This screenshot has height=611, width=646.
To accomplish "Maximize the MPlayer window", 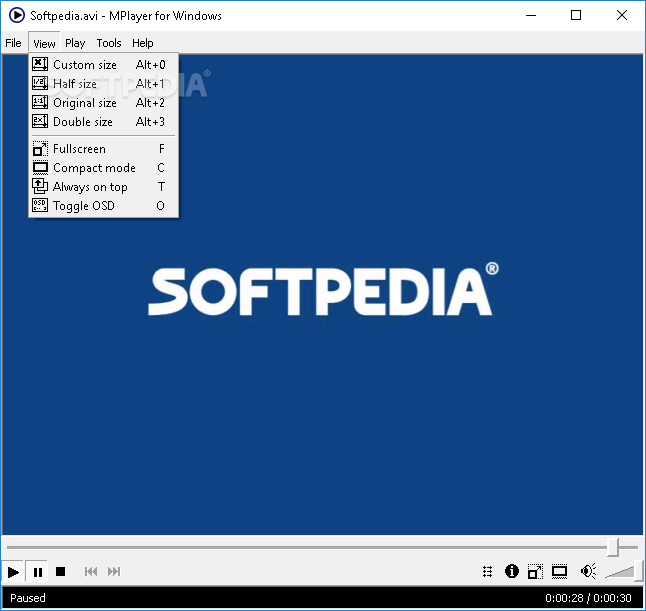I will [x=576, y=15].
